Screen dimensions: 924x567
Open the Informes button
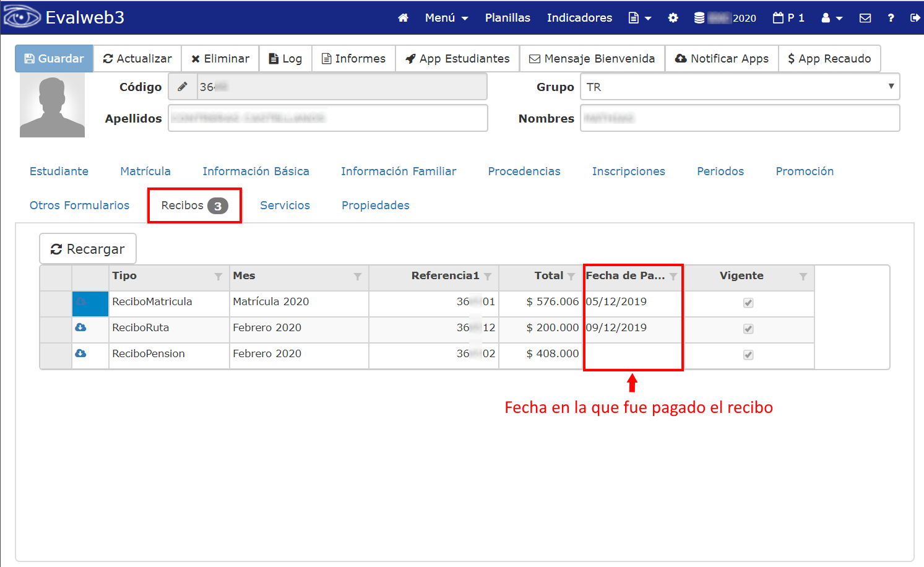353,59
